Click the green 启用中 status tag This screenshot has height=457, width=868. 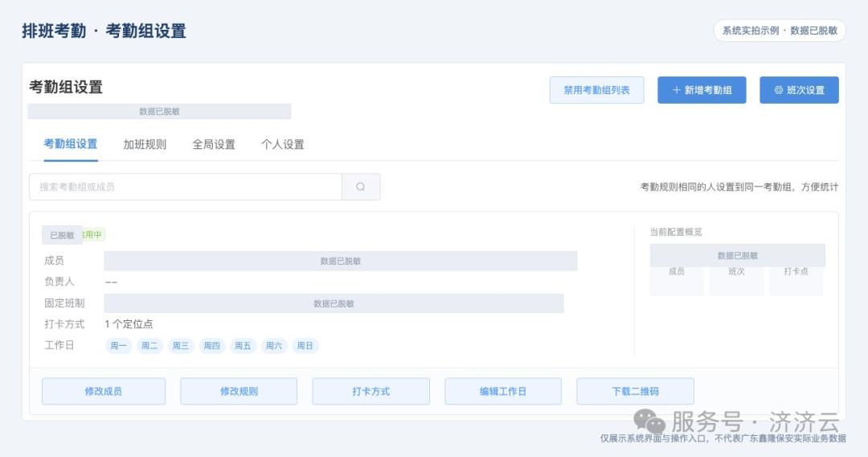pyautogui.click(x=93, y=234)
